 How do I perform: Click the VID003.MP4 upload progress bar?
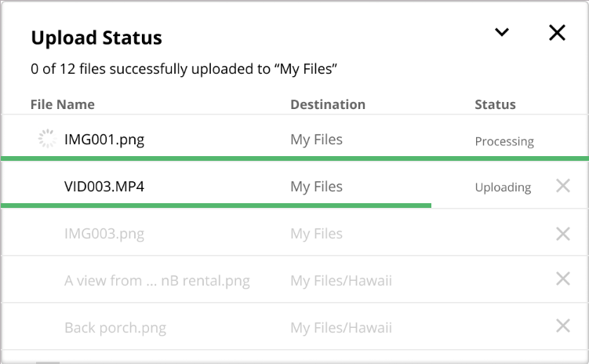click(x=216, y=206)
